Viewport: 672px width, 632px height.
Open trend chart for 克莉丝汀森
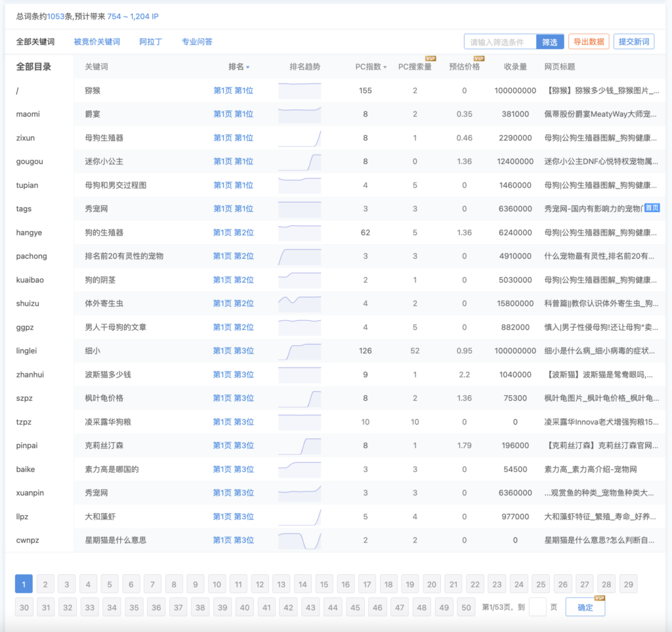click(299, 446)
